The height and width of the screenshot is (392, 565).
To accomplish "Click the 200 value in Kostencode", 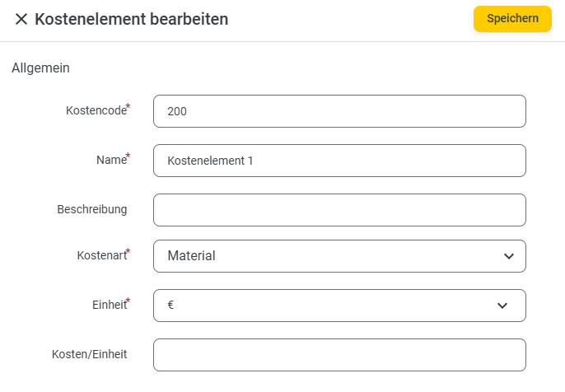I will pyautogui.click(x=177, y=111).
